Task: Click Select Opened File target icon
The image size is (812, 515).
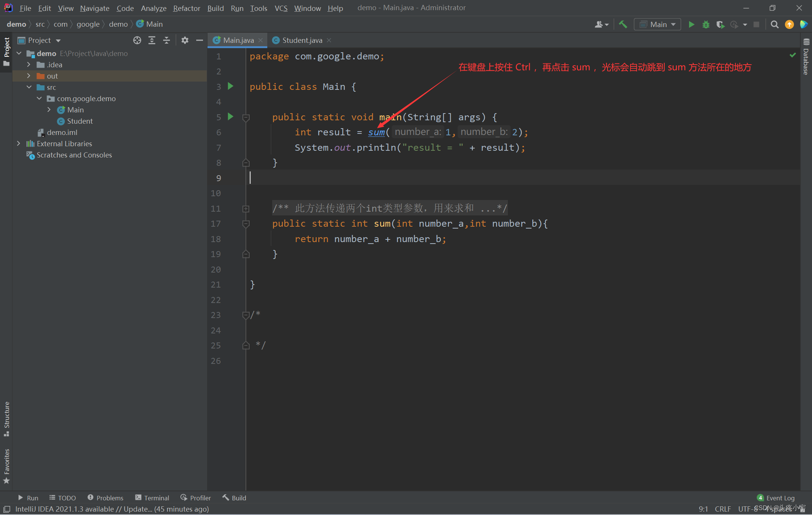Action: 137,40
